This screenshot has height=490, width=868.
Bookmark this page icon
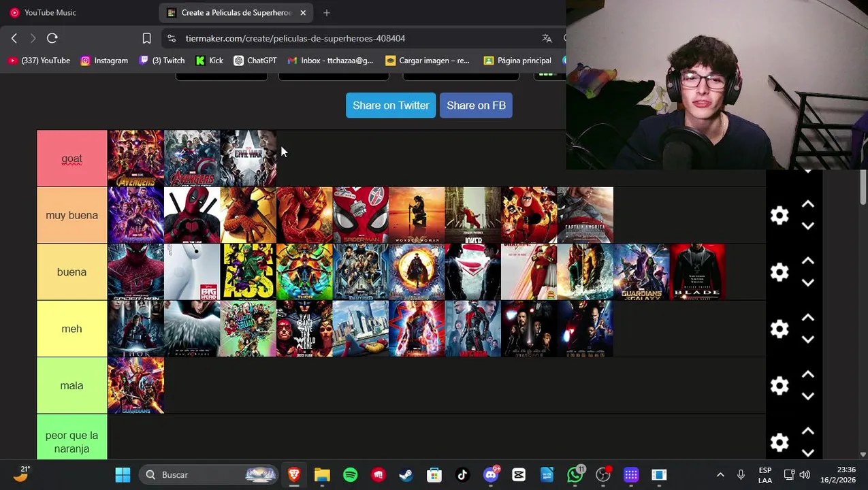146,38
